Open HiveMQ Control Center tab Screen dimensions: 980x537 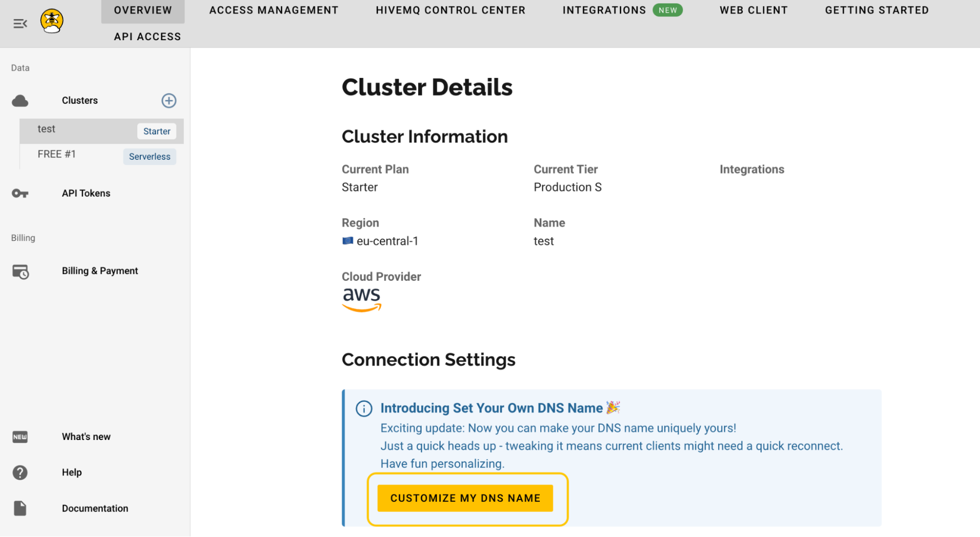point(451,10)
